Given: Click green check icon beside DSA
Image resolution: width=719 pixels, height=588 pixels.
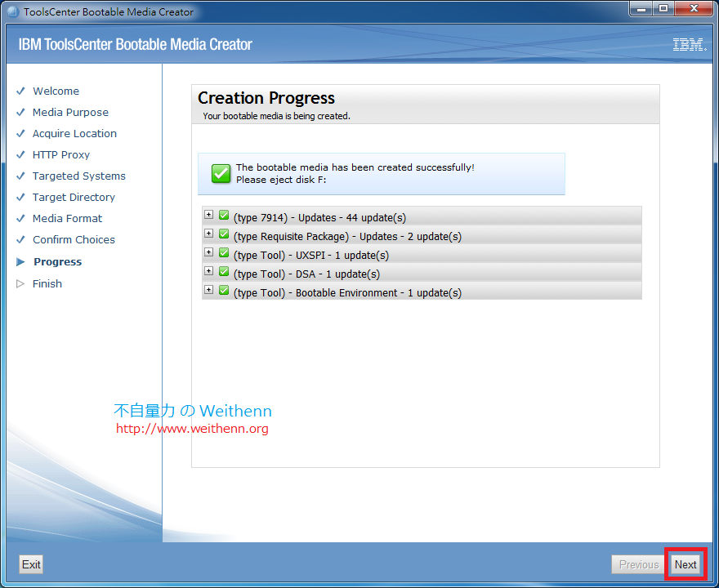Looking at the screenshot, I should pyautogui.click(x=224, y=271).
